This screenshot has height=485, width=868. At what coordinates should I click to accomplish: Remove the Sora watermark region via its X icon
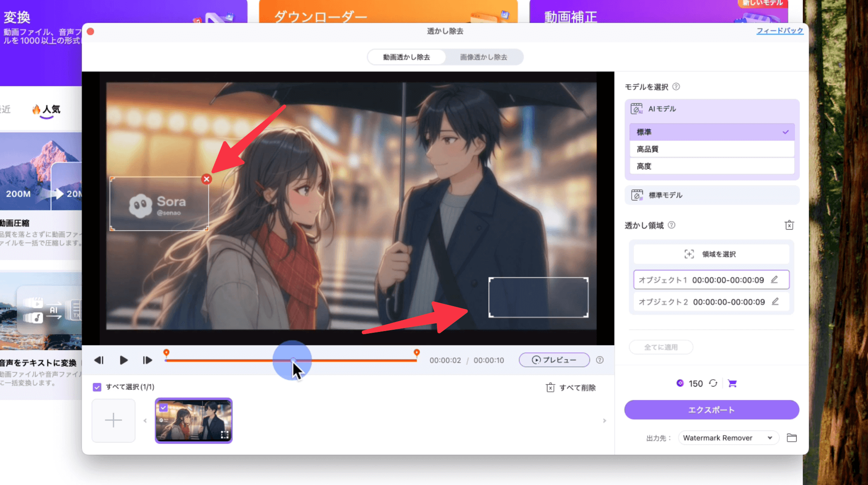(x=207, y=179)
